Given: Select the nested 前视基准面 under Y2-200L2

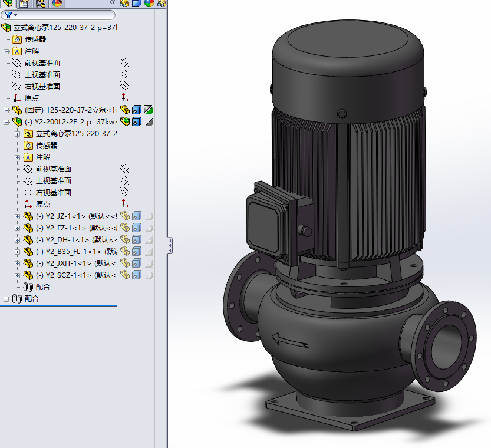Looking at the screenshot, I should point(54,169).
